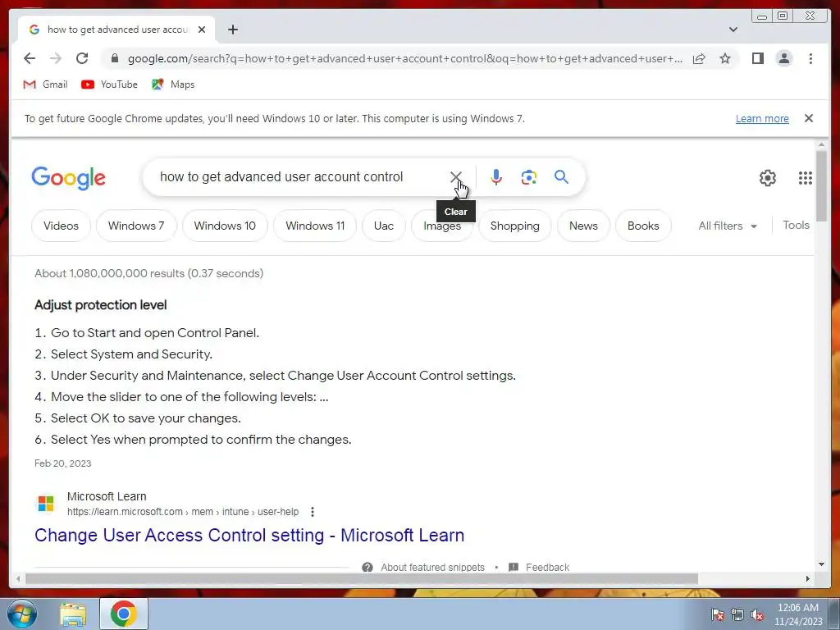Image resolution: width=840 pixels, height=630 pixels.
Task: Select the Uac filter chip
Action: click(x=384, y=226)
